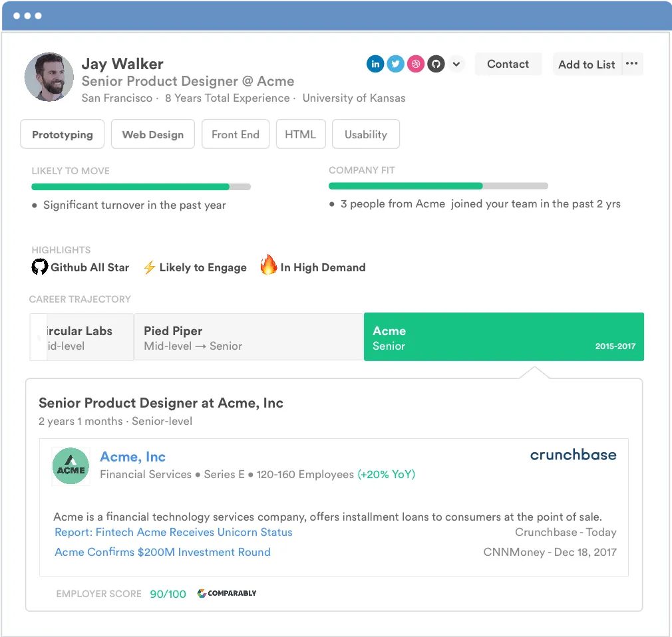This screenshot has width=672, height=637.
Task: Click the Comparably logo
Action: tap(227, 593)
